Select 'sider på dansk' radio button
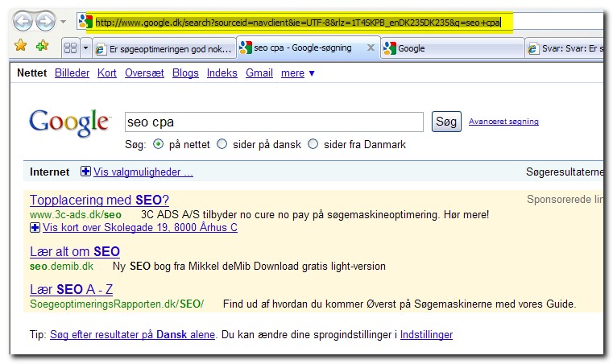 coord(222,144)
